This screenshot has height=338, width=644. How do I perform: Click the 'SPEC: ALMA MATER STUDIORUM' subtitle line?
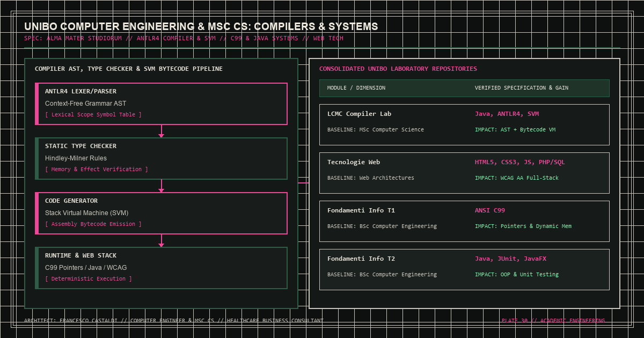(x=184, y=39)
